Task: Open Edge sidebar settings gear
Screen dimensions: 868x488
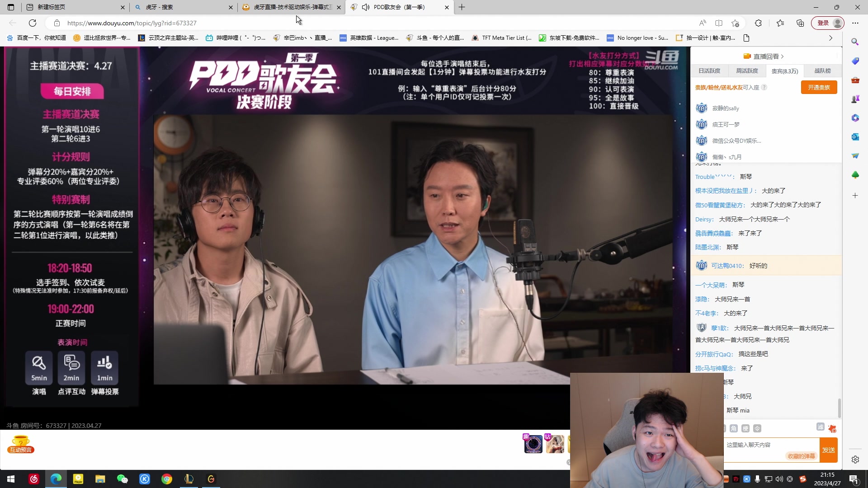Action: tap(855, 460)
